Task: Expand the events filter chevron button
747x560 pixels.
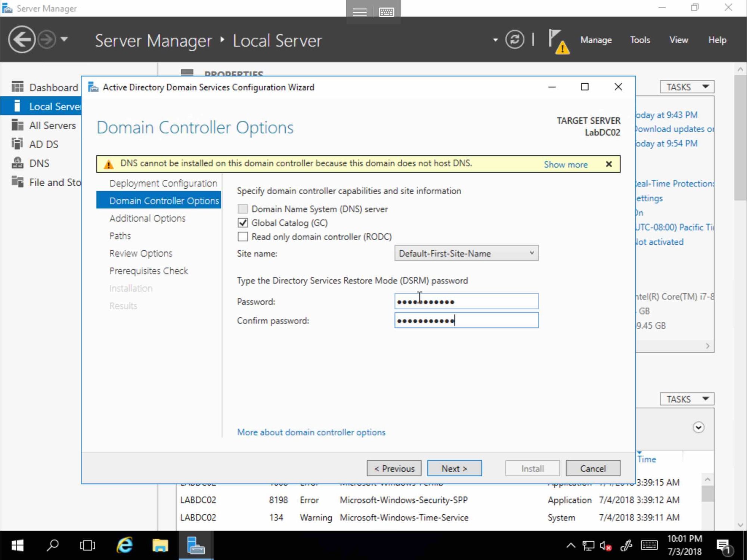Action: 698,427
